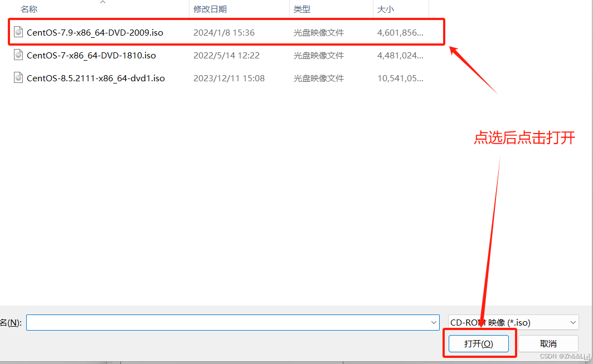Sort files by the 类型 column header
The height and width of the screenshot is (364, 593).
[302, 9]
